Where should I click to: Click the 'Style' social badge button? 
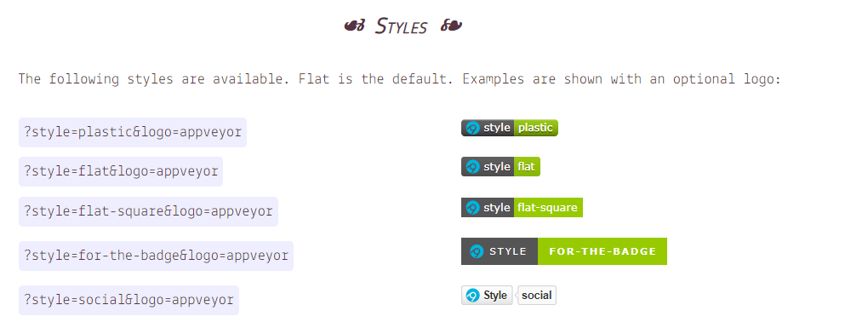pyautogui.click(x=487, y=296)
